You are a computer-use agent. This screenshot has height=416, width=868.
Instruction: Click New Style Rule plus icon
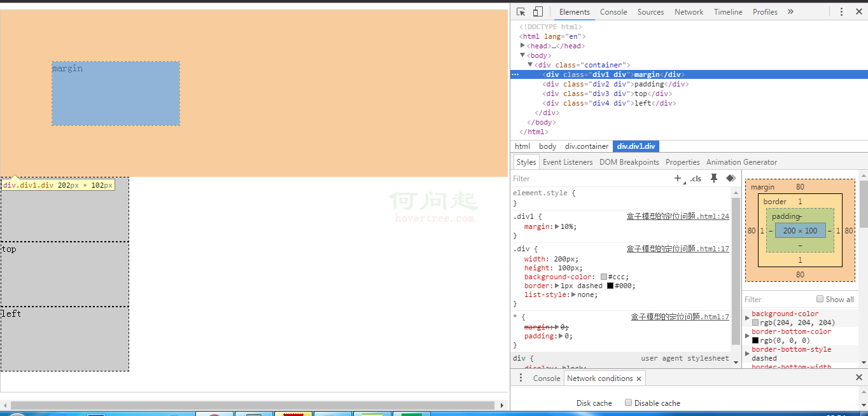point(678,179)
